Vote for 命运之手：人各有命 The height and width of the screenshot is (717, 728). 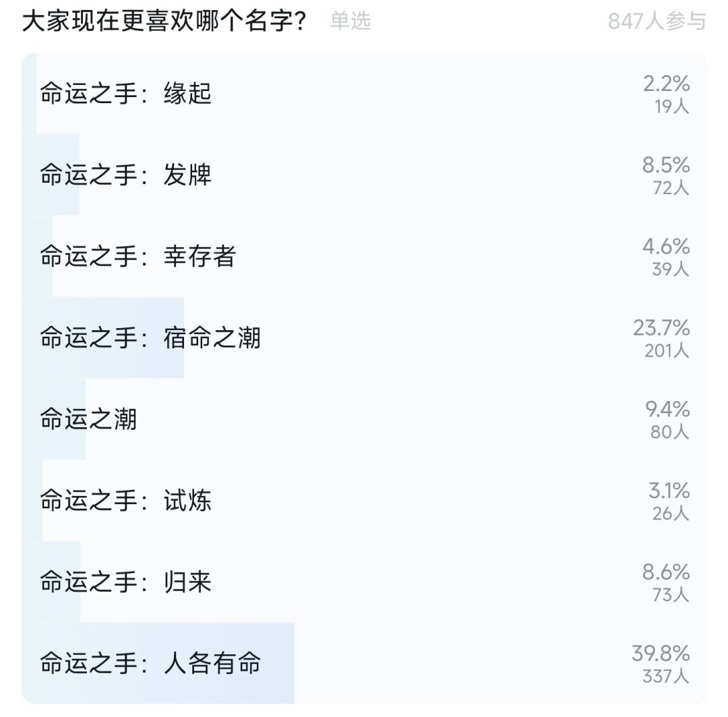[150, 664]
